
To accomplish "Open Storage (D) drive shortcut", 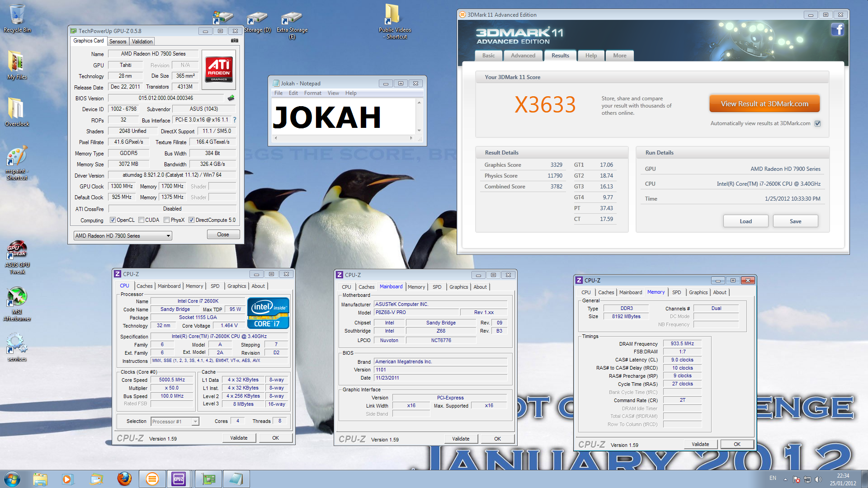I will pos(257,22).
